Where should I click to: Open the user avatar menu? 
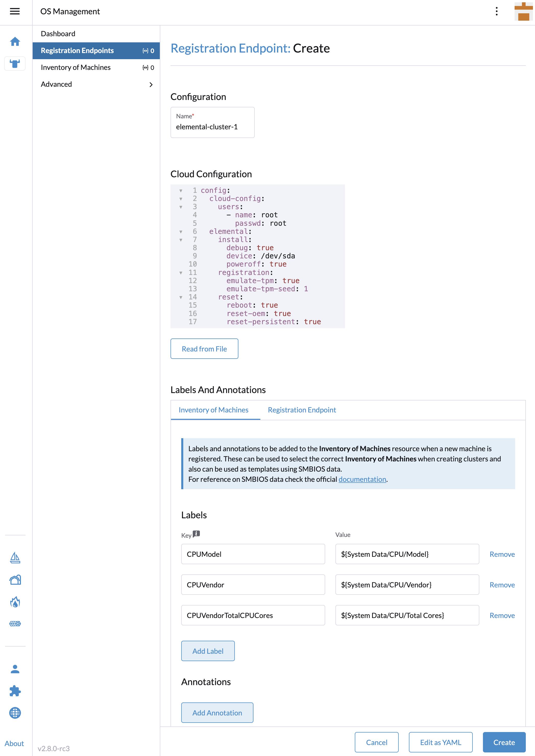coord(524,11)
